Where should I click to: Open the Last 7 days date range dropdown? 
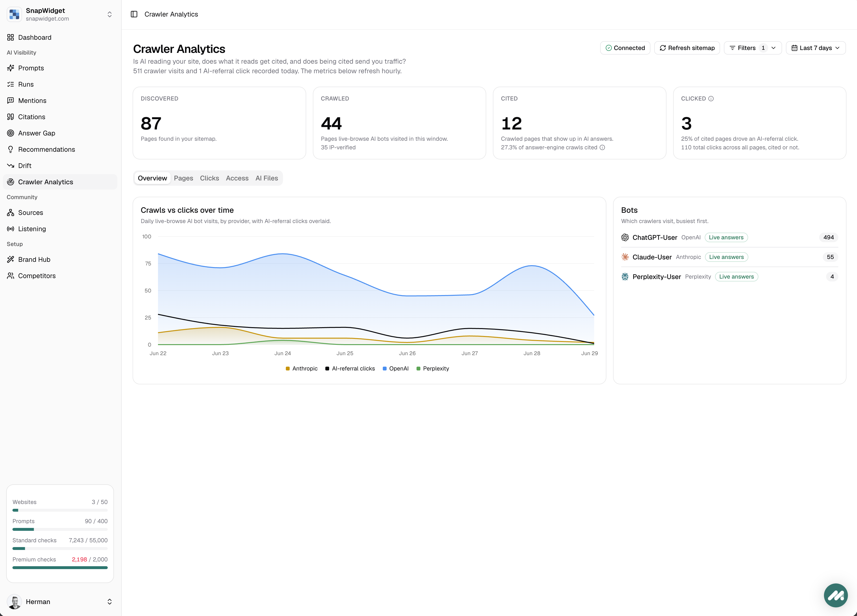(x=815, y=48)
